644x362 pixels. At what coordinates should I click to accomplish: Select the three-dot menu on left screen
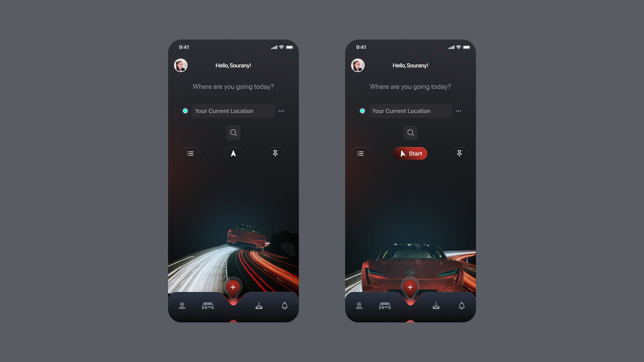(281, 111)
